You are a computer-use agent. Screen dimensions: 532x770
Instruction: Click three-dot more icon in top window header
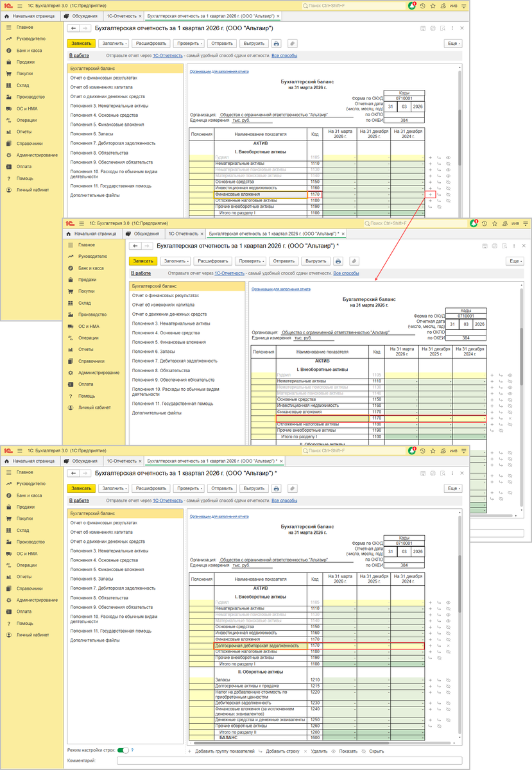[452, 29]
